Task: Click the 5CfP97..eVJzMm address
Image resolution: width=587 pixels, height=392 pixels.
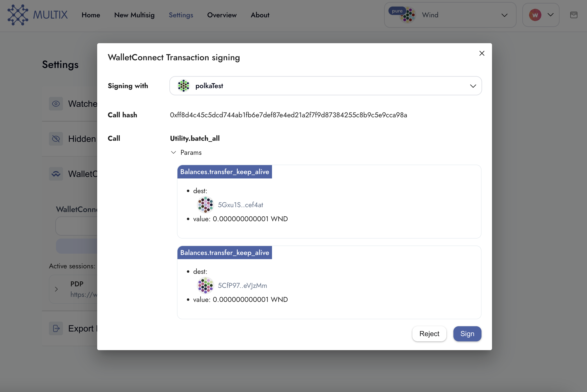Action: 242,285
